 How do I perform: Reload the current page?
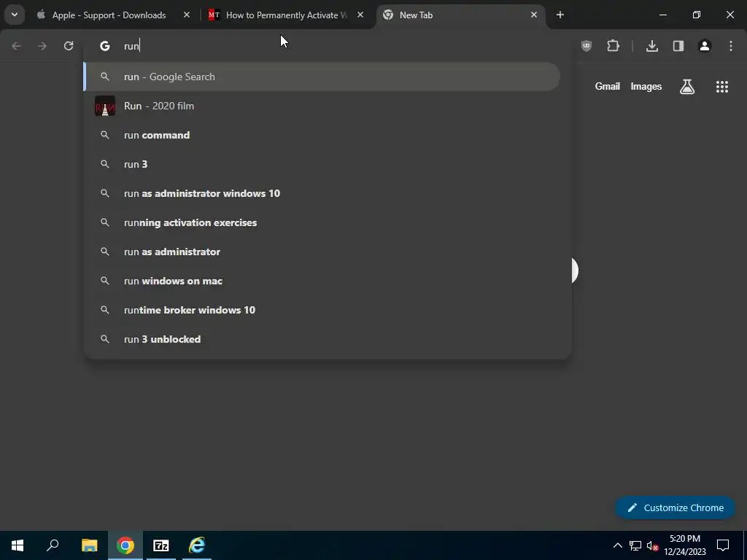click(69, 46)
